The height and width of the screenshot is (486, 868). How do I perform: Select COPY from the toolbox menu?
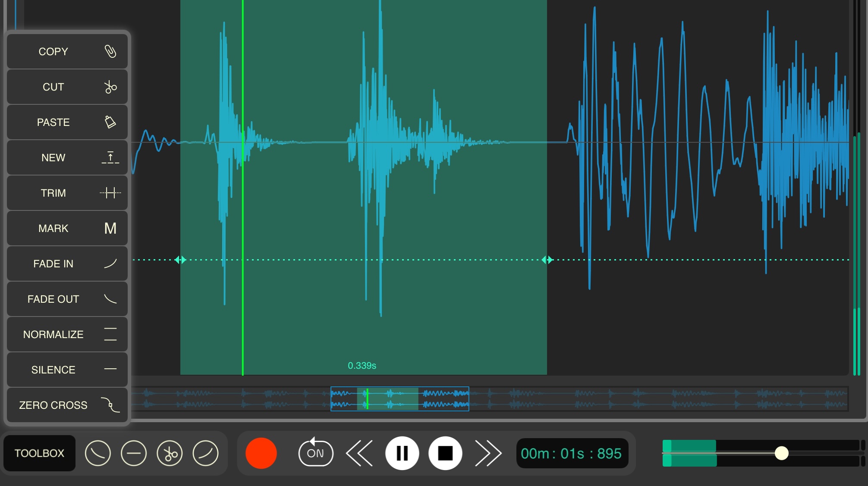click(x=67, y=51)
